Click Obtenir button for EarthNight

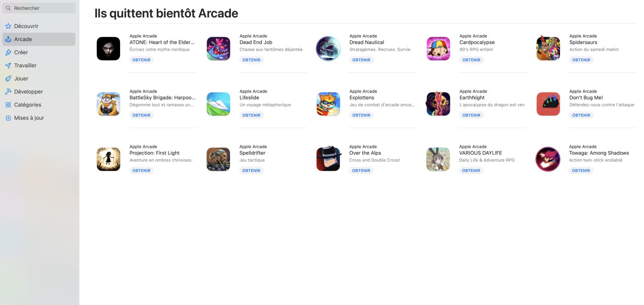click(x=471, y=115)
